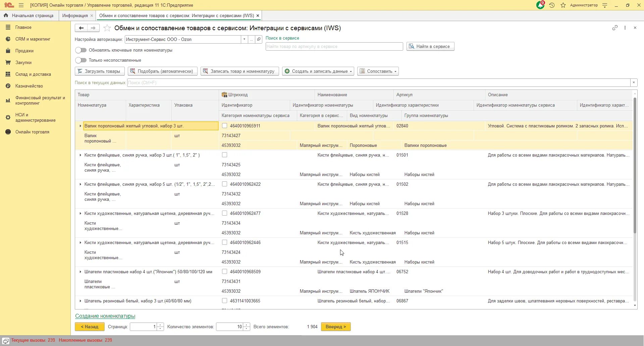Check the empty-barcode box for article 01501
Screen dimensions: 644x346
[224, 155]
